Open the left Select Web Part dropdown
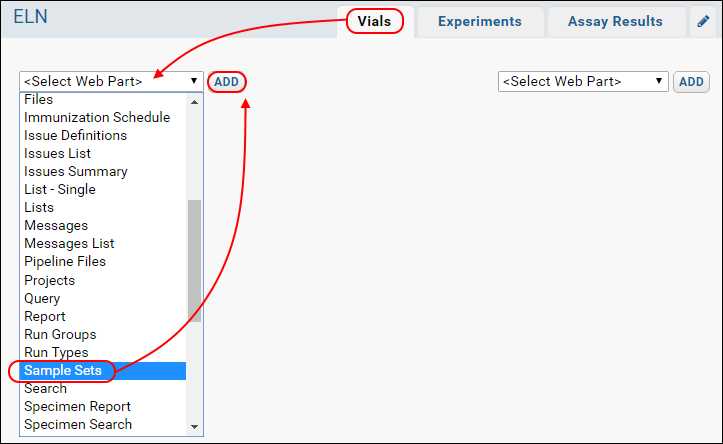The image size is (723, 444). click(111, 82)
